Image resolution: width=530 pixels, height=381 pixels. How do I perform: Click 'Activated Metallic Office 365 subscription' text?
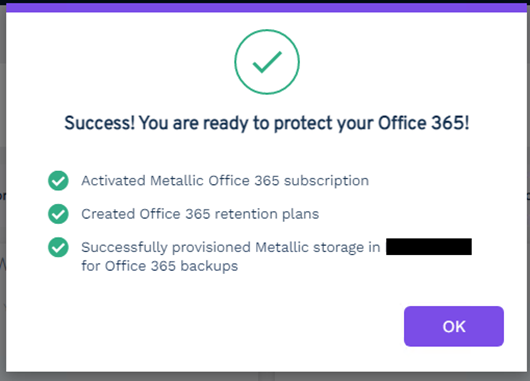pos(225,181)
